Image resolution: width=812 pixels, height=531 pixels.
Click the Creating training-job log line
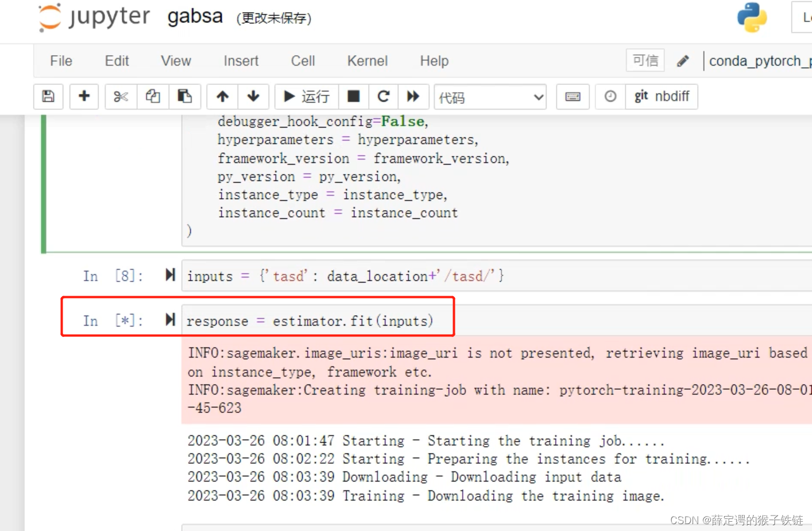[x=500, y=399]
